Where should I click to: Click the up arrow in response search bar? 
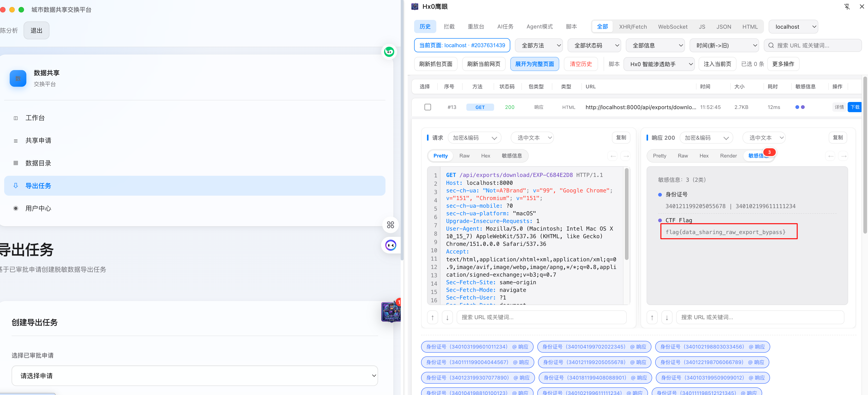(652, 318)
